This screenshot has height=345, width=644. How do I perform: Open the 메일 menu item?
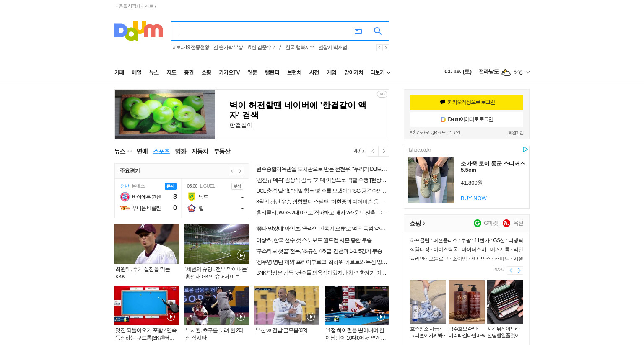coord(137,72)
